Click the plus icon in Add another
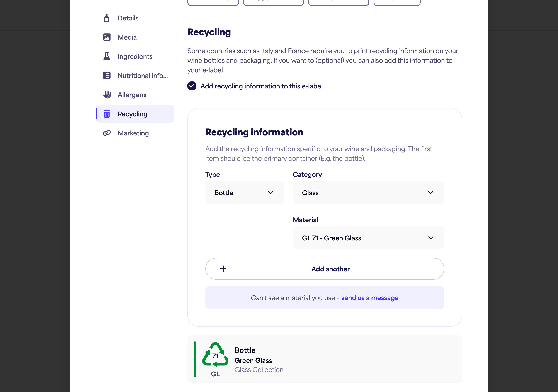Screen dimensions: 558x392 (223, 269)
